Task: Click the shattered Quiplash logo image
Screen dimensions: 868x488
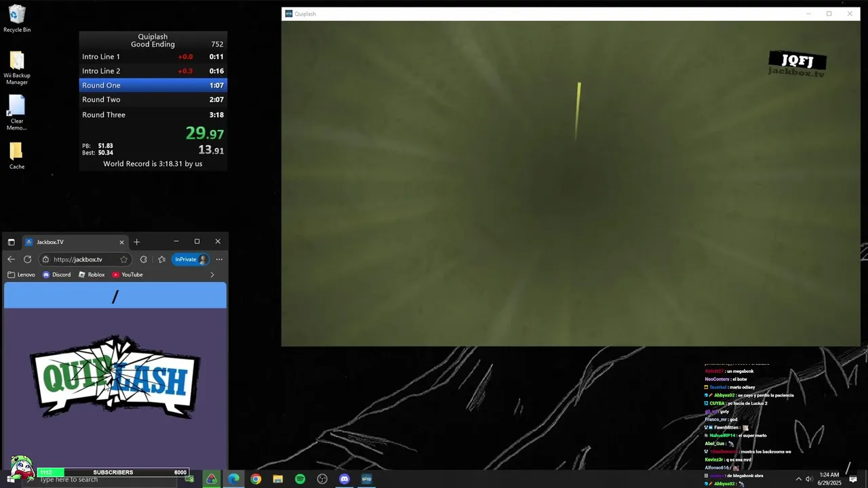Action: [x=115, y=377]
